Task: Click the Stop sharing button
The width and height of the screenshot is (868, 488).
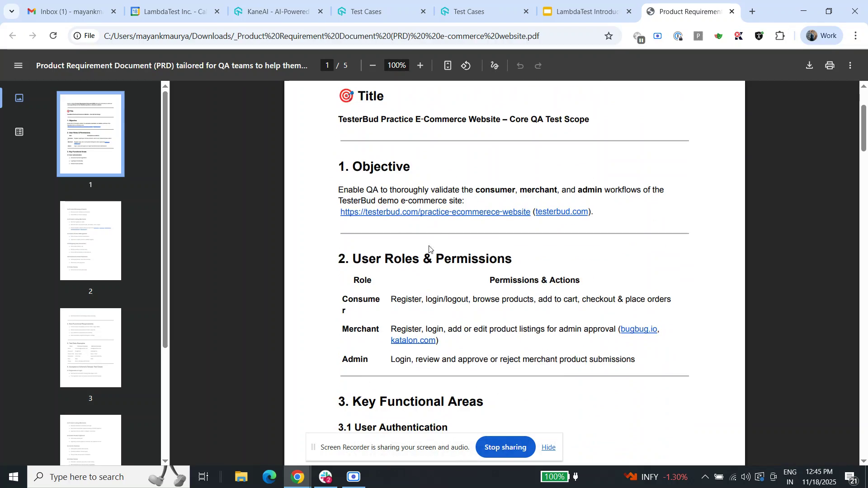Action: click(505, 447)
